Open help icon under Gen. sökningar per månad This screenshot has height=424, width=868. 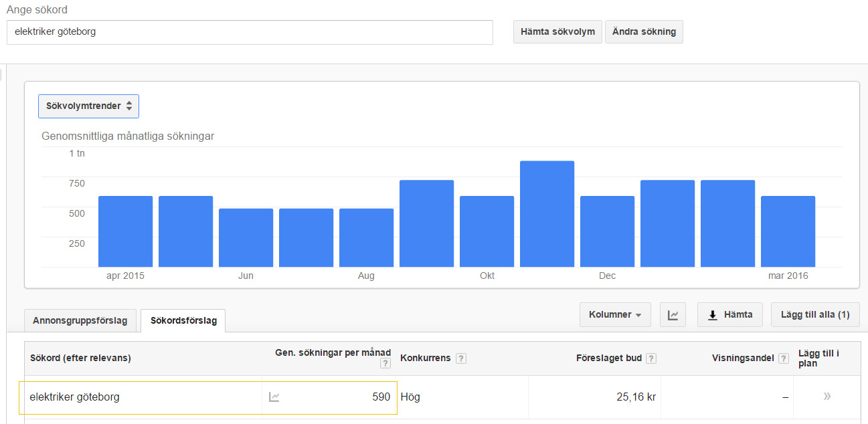385,364
